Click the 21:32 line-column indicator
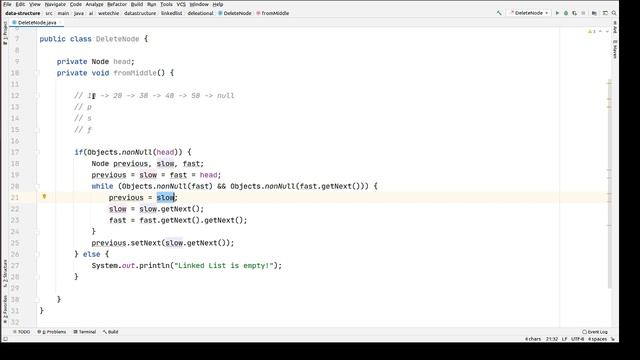 tap(552, 339)
